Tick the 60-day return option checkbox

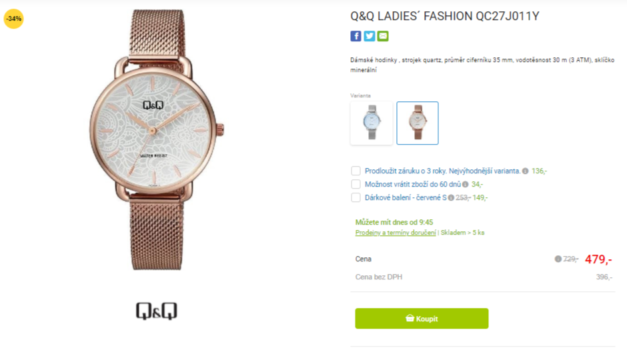point(356,184)
